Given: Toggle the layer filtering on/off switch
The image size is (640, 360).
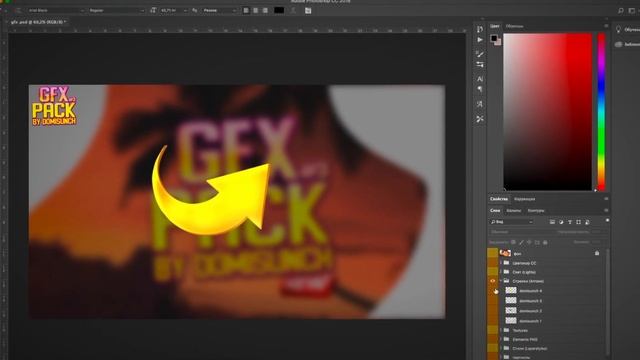Looking at the screenshot, I should [x=607, y=221].
